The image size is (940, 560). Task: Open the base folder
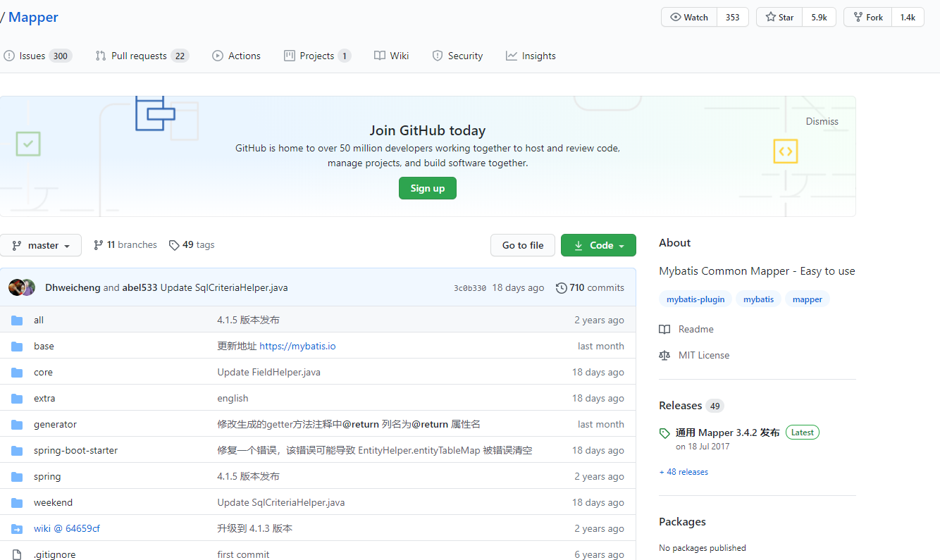click(x=44, y=346)
